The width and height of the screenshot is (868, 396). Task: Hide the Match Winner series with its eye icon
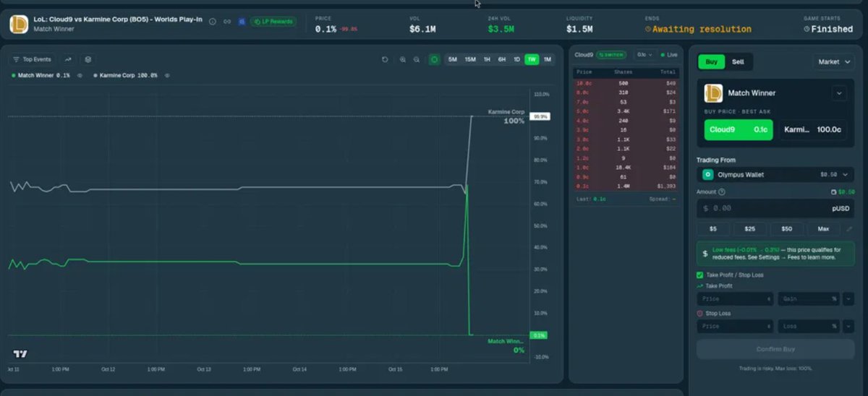[x=80, y=75]
